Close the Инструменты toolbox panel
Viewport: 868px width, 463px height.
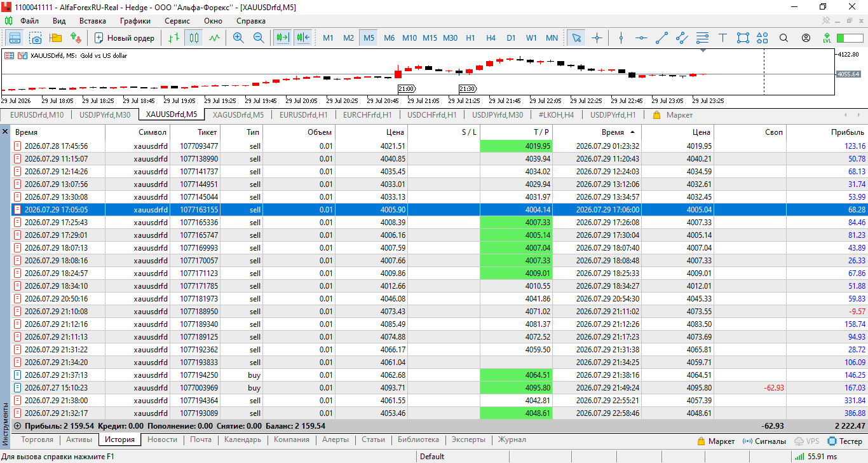5,132
